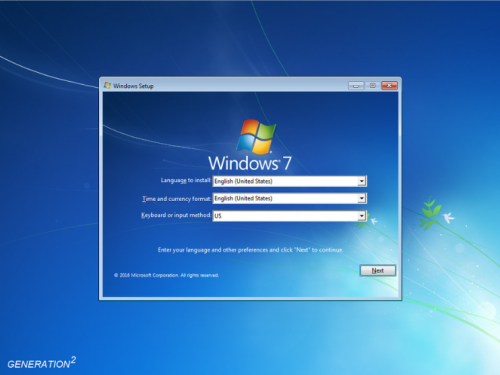Click the "Language to install" label
500x375 pixels.
186,180
